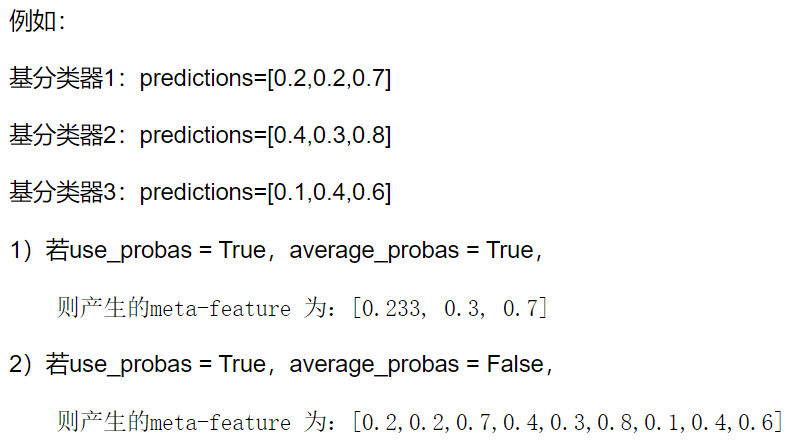Click the item number 1) marker
Screen dimensions: 793x448
tap(21, 251)
